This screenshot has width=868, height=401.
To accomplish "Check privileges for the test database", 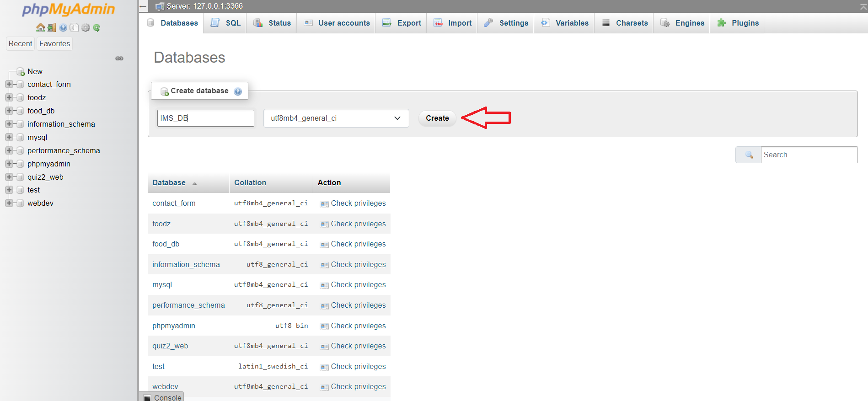I will [353, 367].
